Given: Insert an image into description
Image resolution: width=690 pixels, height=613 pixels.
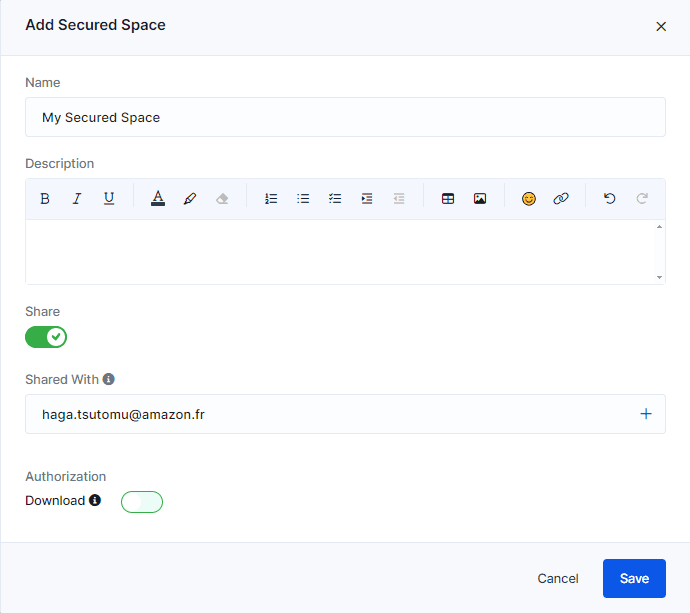Looking at the screenshot, I should [x=480, y=199].
